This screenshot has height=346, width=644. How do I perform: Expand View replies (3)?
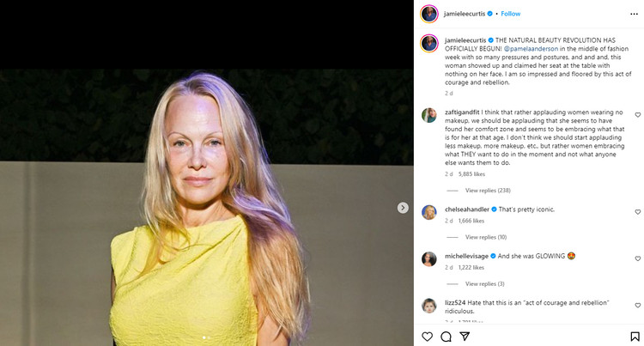point(484,284)
